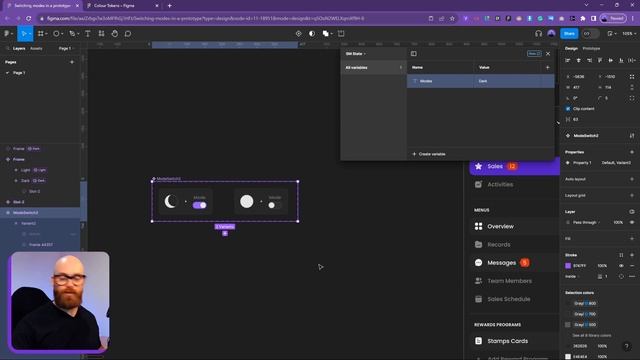
Task: Open the Present play dropdown
Action: click(x=611, y=33)
